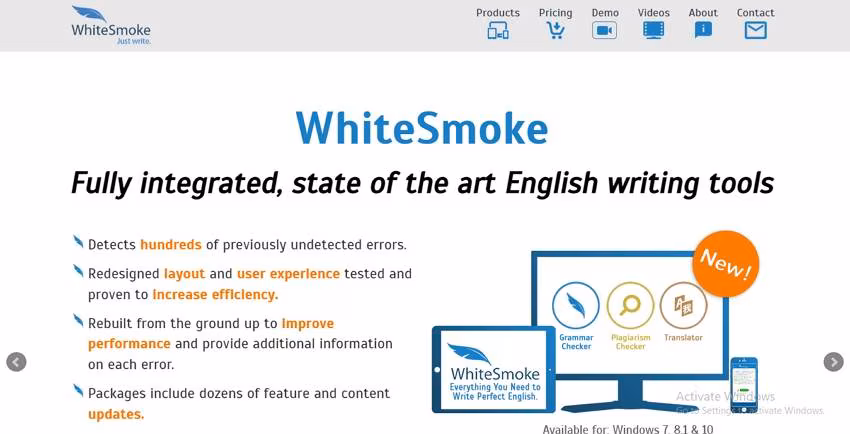The width and height of the screenshot is (850, 434).
Task: Click the large WhiteSmoke heading
Action: coord(422,128)
